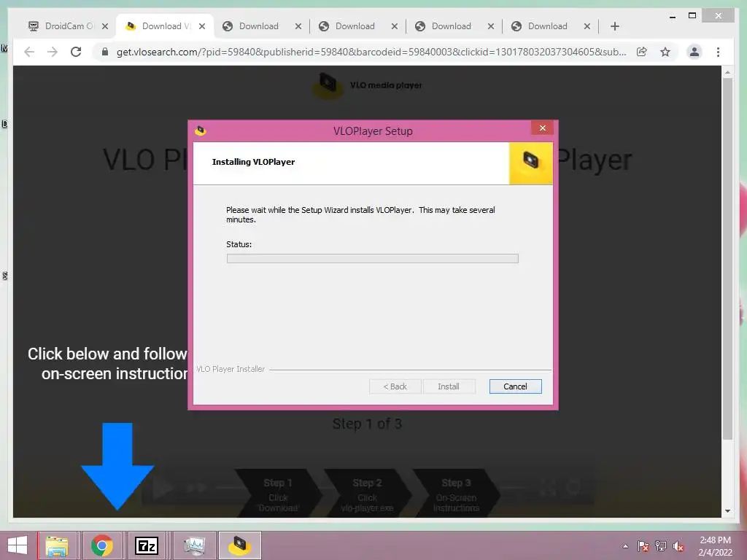Open File Explorer from the taskbar
This screenshot has width=747, height=560.
click(57, 545)
